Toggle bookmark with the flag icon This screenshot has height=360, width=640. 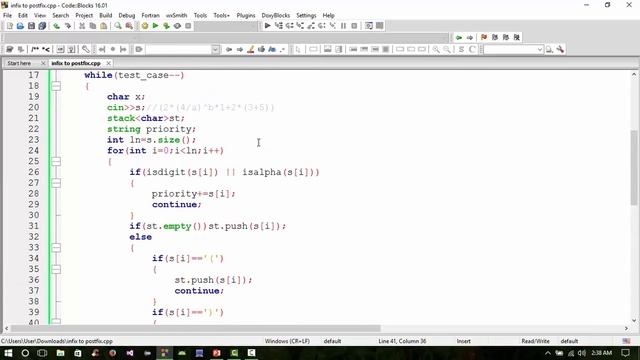(484, 37)
